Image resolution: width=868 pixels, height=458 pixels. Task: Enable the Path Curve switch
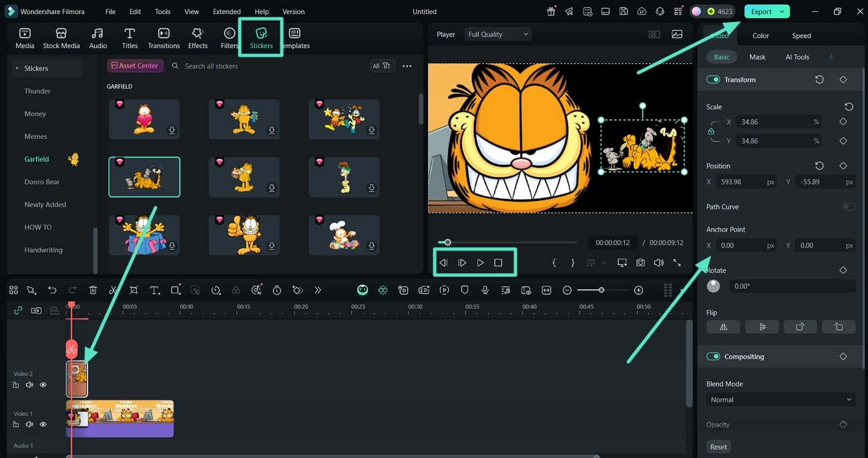click(x=848, y=207)
